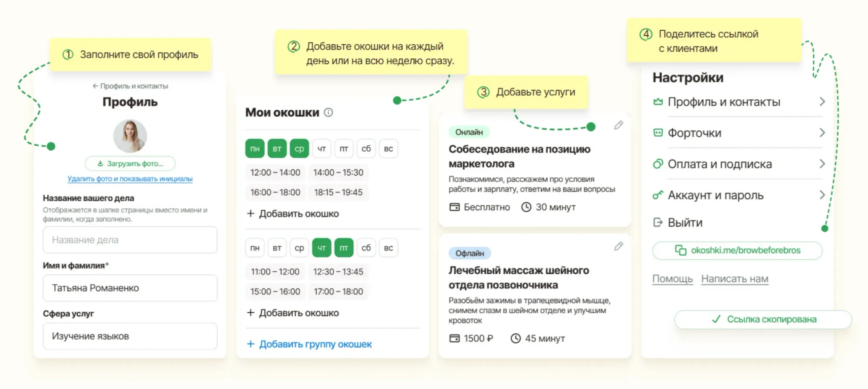The image size is (868, 389).
Task: Toggle пт in the second window group
Action: [344, 248]
